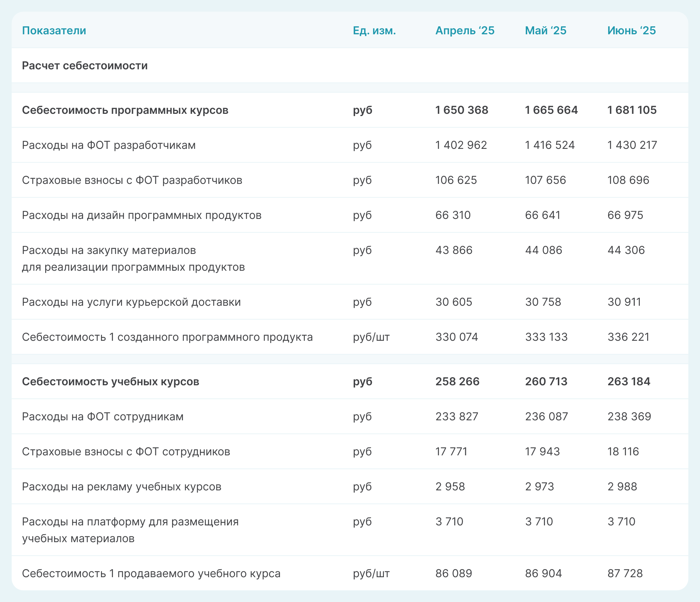This screenshot has height=602, width=700.
Task: Select the Июнь '25 column header
Action: [x=631, y=31]
